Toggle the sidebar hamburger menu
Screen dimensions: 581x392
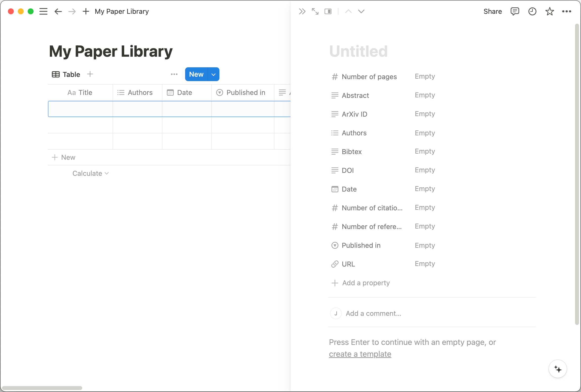pyautogui.click(x=43, y=12)
